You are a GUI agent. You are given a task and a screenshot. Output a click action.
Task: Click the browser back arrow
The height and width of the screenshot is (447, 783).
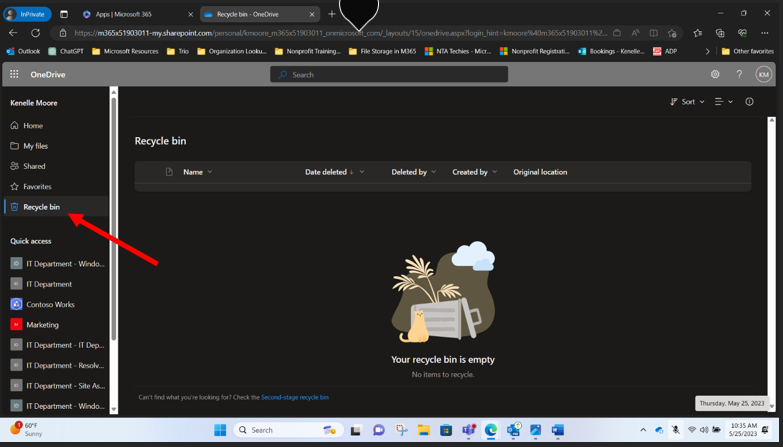pos(13,33)
